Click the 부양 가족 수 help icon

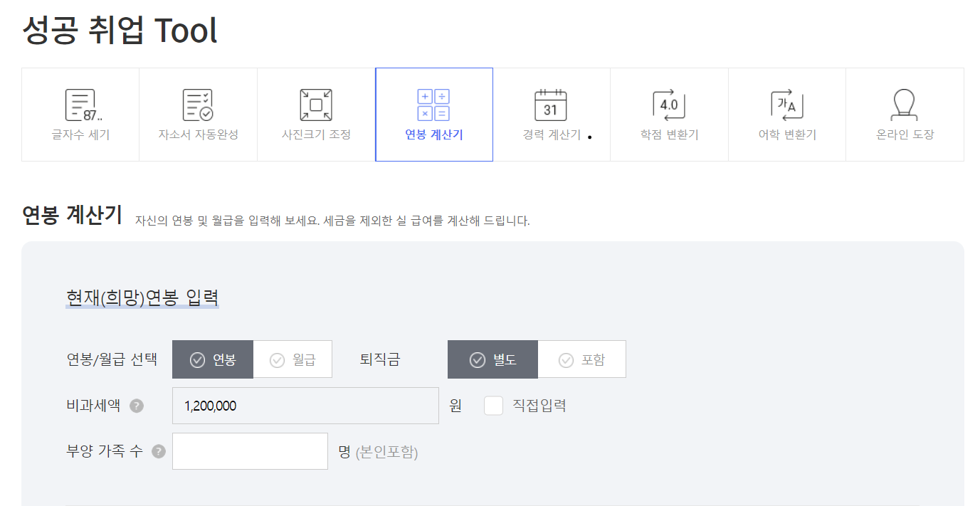click(x=157, y=450)
